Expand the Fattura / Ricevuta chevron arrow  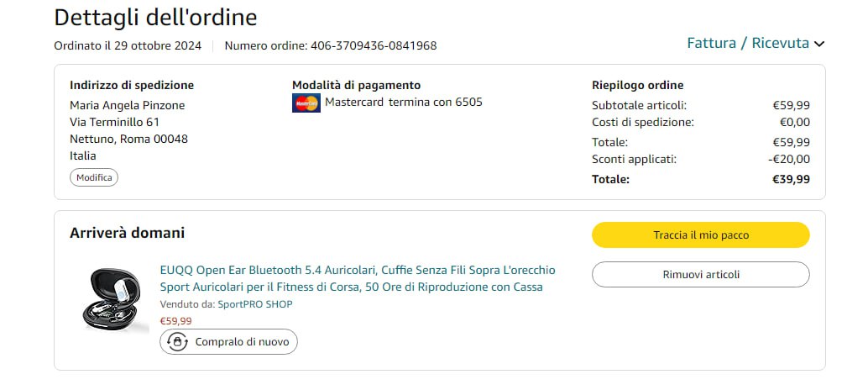[819, 44]
